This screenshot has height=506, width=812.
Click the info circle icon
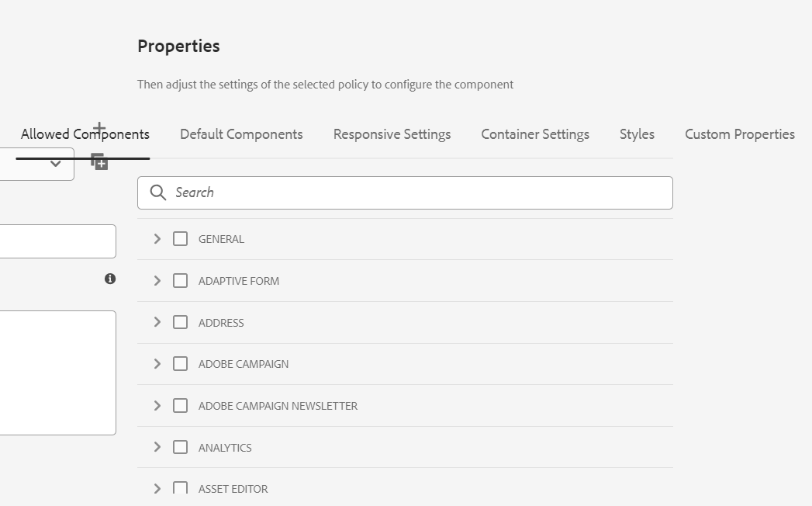[x=110, y=279]
